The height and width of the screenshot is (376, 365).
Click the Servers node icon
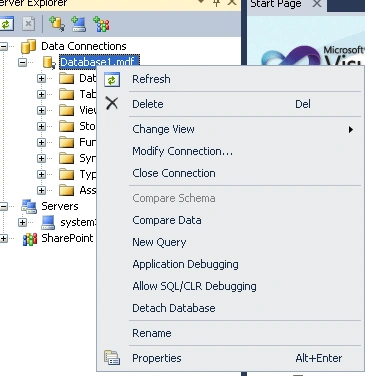(29, 206)
